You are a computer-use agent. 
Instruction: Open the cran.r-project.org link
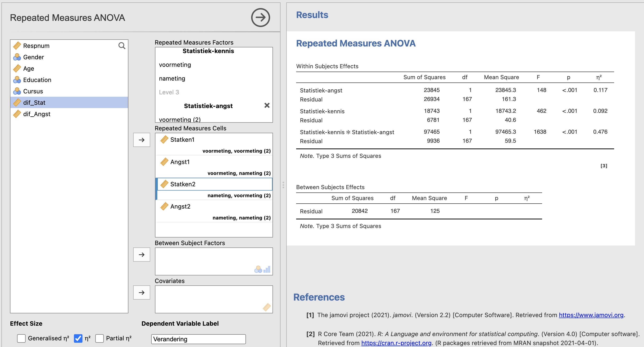[396, 343]
